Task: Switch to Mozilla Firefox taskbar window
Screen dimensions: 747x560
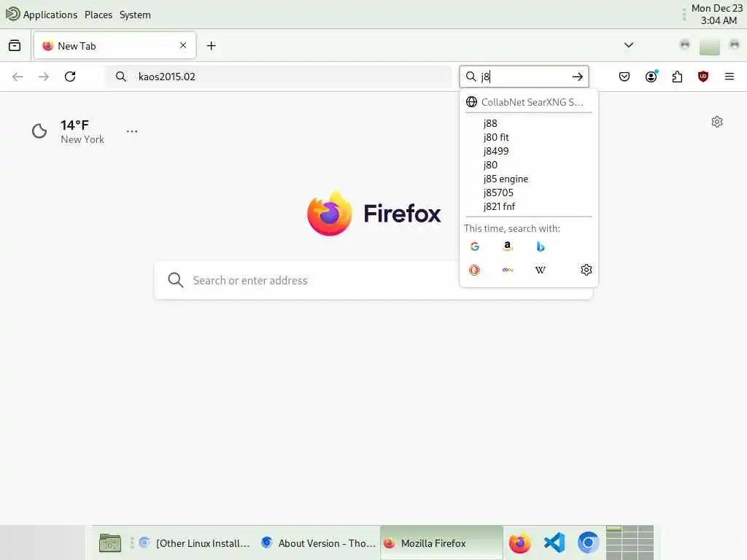Action: click(x=441, y=542)
